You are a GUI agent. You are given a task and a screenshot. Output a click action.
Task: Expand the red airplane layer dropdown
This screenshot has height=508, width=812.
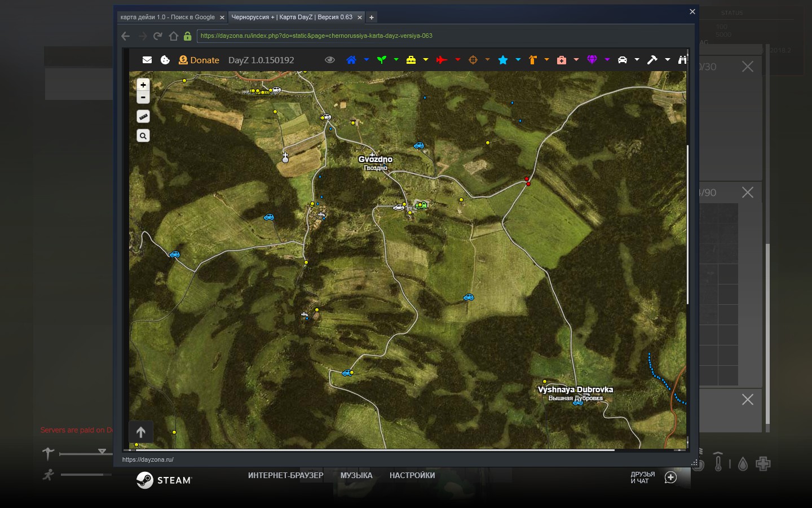pyautogui.click(x=457, y=59)
